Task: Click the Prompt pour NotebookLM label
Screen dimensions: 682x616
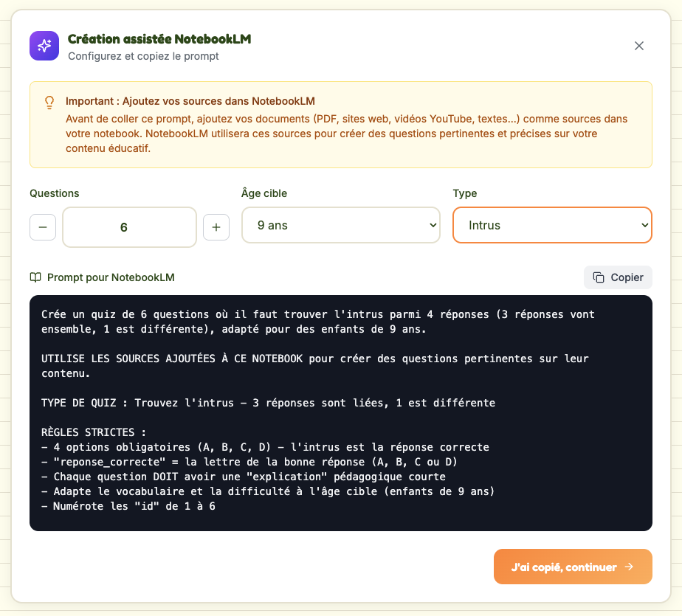Action: pos(111,277)
